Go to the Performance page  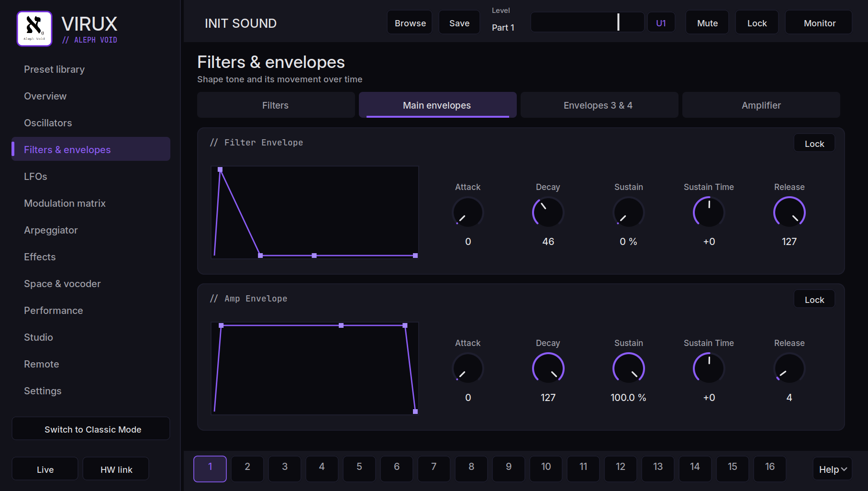click(91, 311)
